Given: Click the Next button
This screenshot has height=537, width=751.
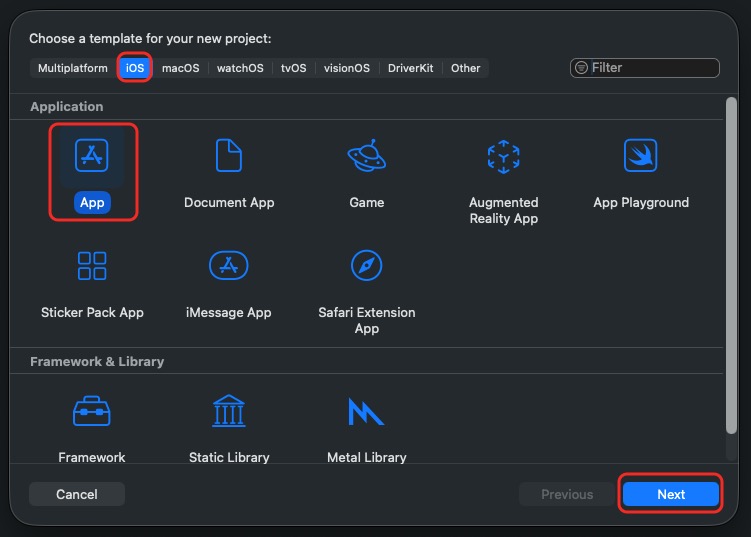Looking at the screenshot, I should [671, 494].
